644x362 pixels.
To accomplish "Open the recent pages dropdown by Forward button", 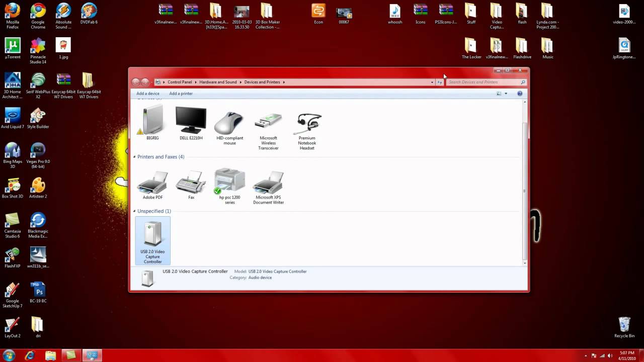I will (x=152, y=82).
